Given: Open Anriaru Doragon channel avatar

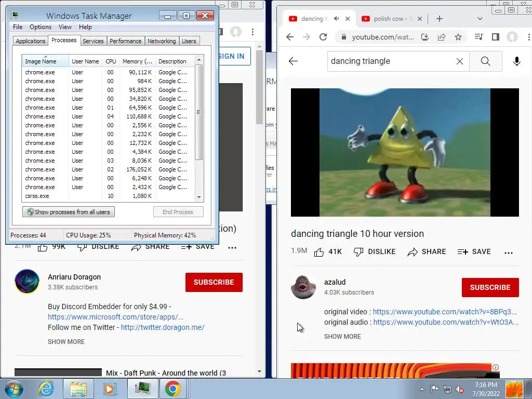Looking at the screenshot, I should (27, 282).
